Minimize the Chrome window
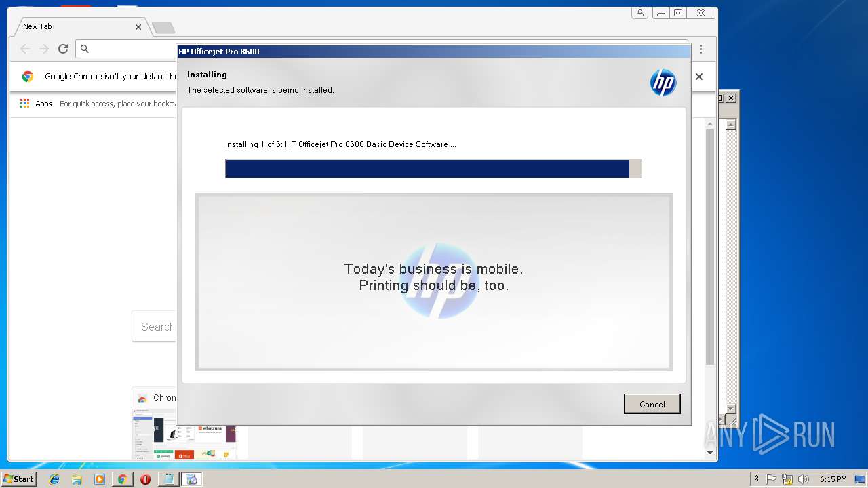 pos(660,13)
